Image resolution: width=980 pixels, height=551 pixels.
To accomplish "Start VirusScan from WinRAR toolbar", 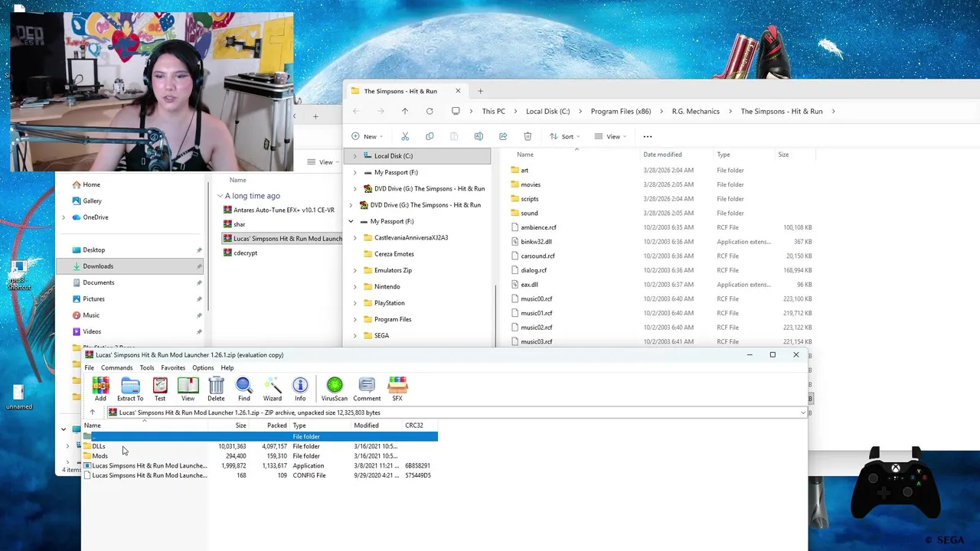I will [335, 389].
